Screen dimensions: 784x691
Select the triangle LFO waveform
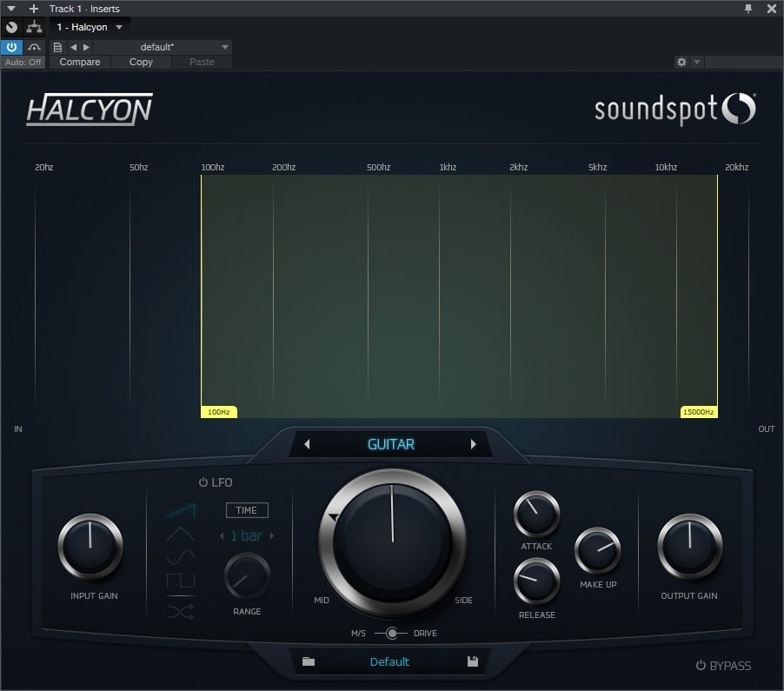coord(181,534)
